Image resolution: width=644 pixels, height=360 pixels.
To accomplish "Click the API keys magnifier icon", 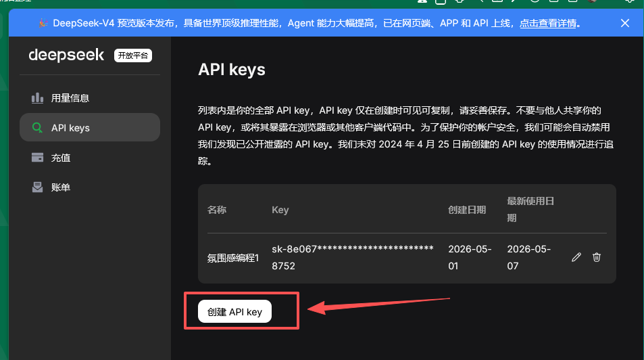I will point(37,128).
